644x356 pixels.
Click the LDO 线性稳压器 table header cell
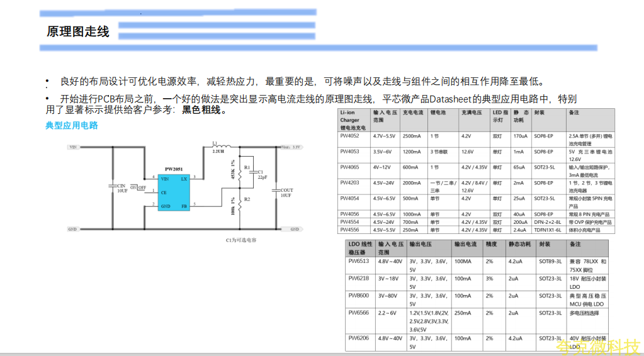[x=360, y=247]
